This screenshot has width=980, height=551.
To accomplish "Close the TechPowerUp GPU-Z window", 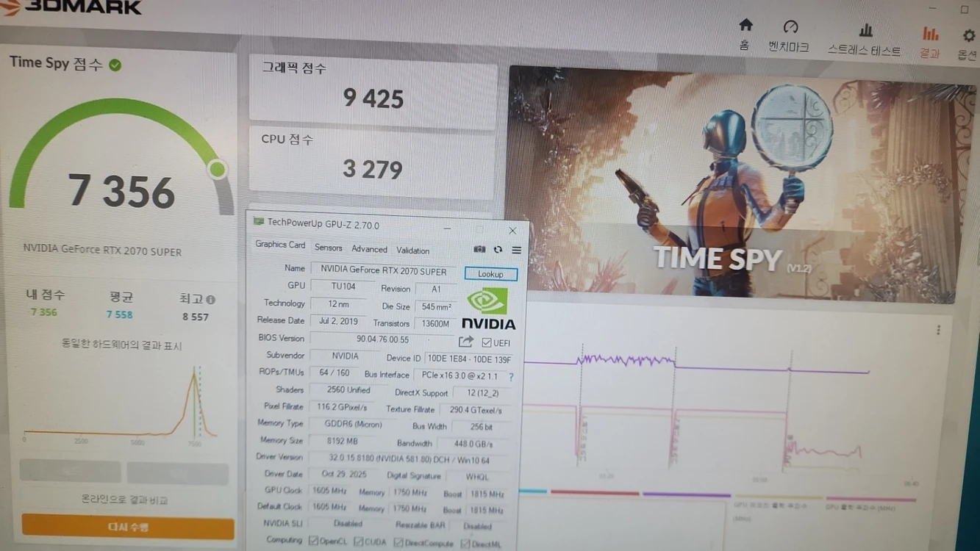I will pos(512,231).
